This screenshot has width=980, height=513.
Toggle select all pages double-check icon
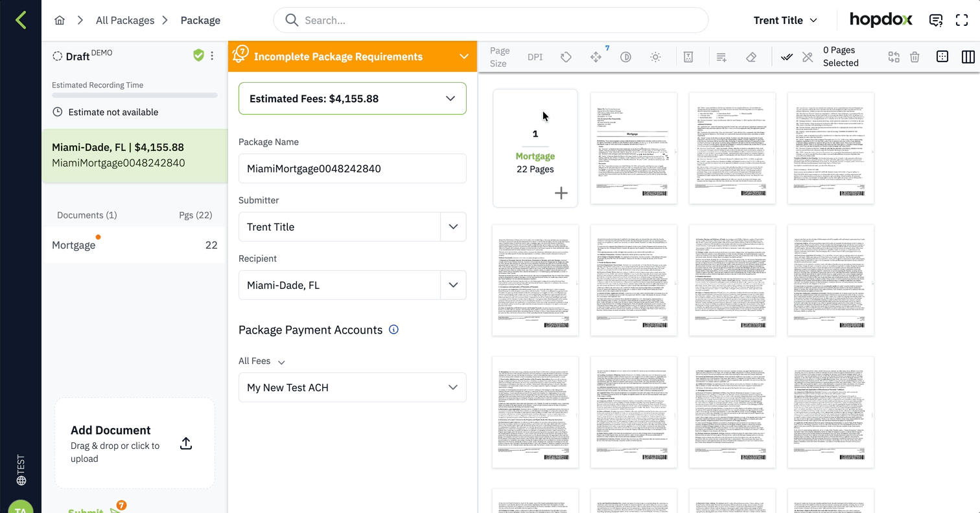tap(786, 57)
